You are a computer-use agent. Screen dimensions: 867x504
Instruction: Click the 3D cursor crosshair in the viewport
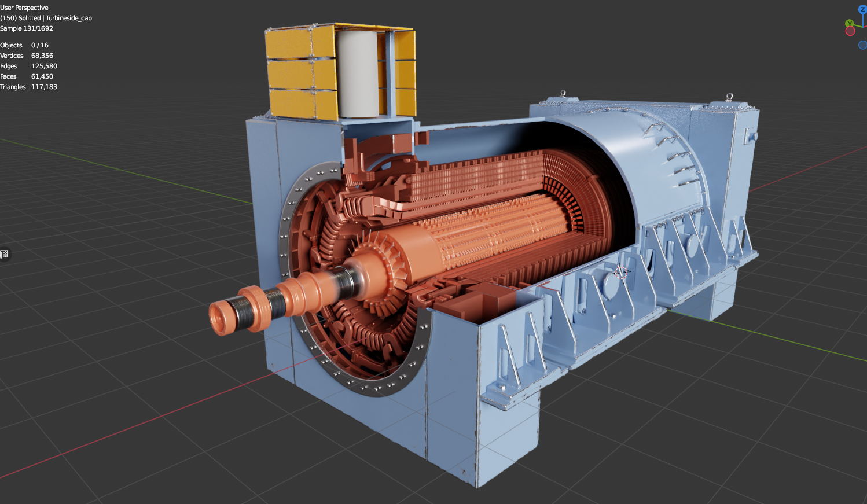click(620, 272)
